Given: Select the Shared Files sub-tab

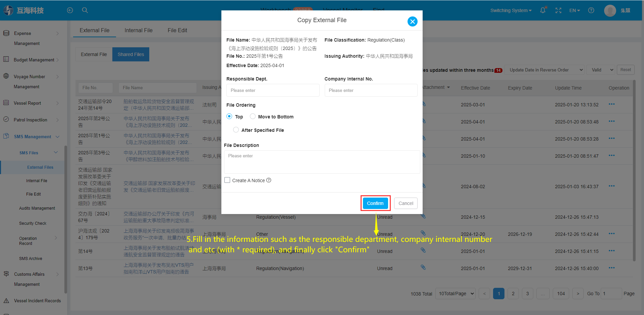Looking at the screenshot, I should 131,54.
